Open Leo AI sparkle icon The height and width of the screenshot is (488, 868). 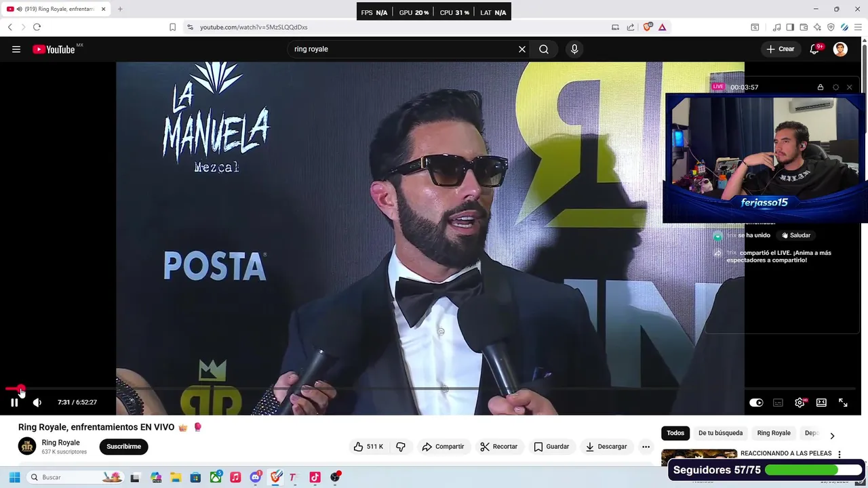[817, 27]
